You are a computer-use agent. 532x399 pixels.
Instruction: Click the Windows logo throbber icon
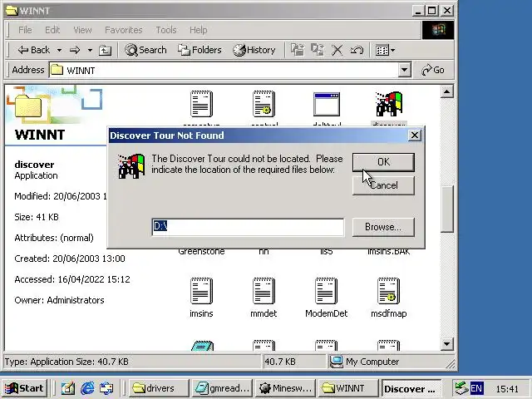coord(438,30)
